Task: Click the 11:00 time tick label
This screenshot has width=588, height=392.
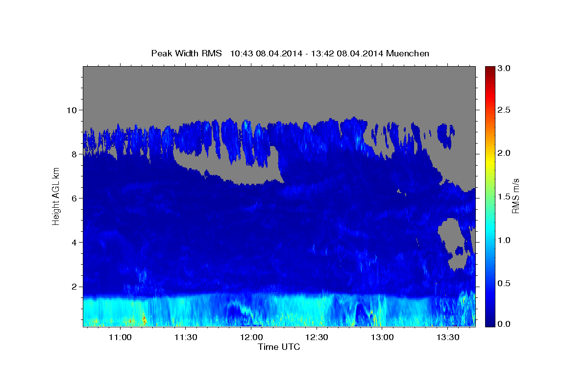Action: tap(120, 338)
